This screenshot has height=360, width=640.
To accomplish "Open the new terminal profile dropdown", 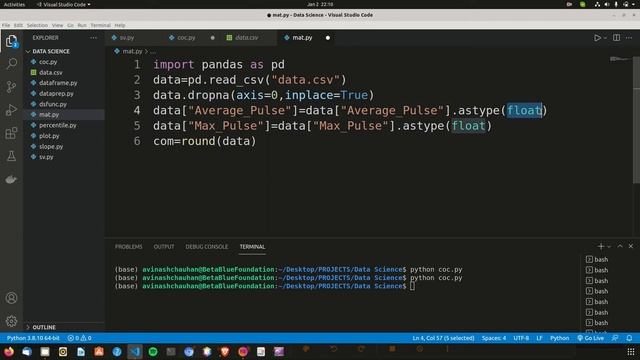I will (609, 247).
